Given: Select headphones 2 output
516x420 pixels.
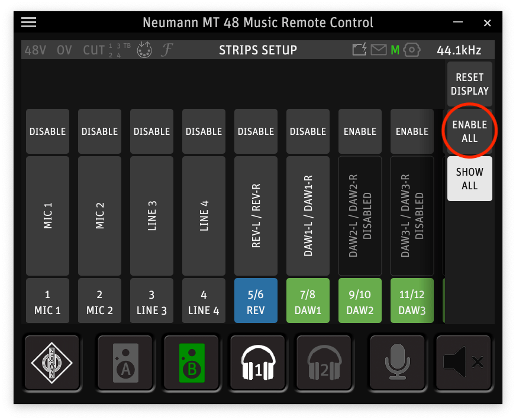Looking at the screenshot, I should [x=324, y=362].
